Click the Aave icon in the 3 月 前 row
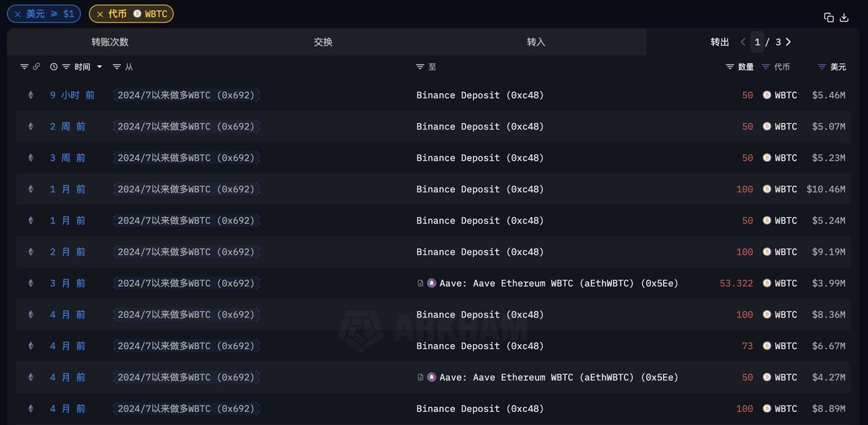Image resolution: width=868 pixels, height=425 pixels. pos(432,283)
